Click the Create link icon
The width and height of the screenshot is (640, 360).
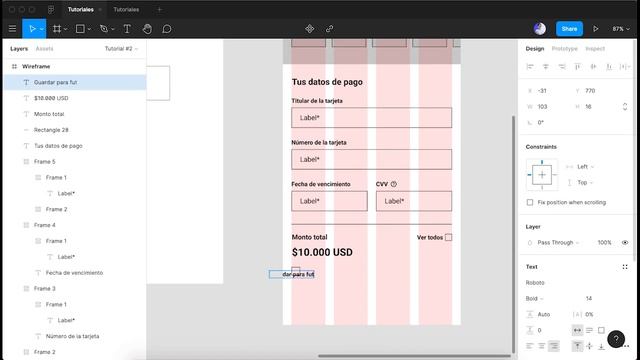(x=329, y=29)
